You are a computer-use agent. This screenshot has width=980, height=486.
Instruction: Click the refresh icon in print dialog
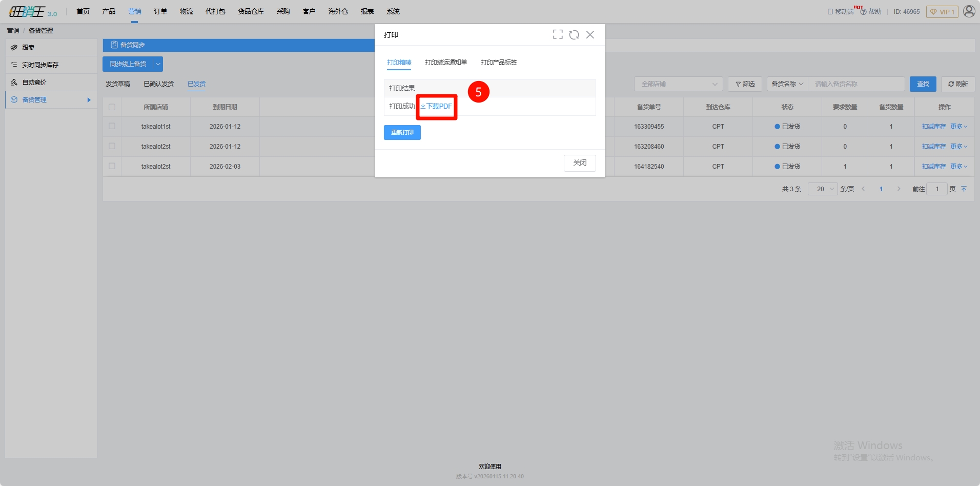[574, 34]
